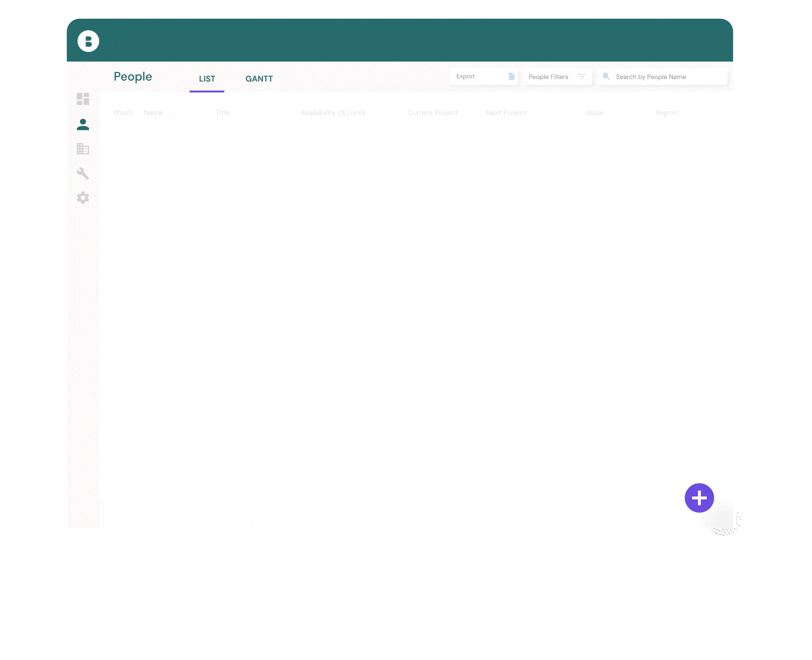812x660 pixels.
Task: Click the Current Project column header
Action: point(433,113)
